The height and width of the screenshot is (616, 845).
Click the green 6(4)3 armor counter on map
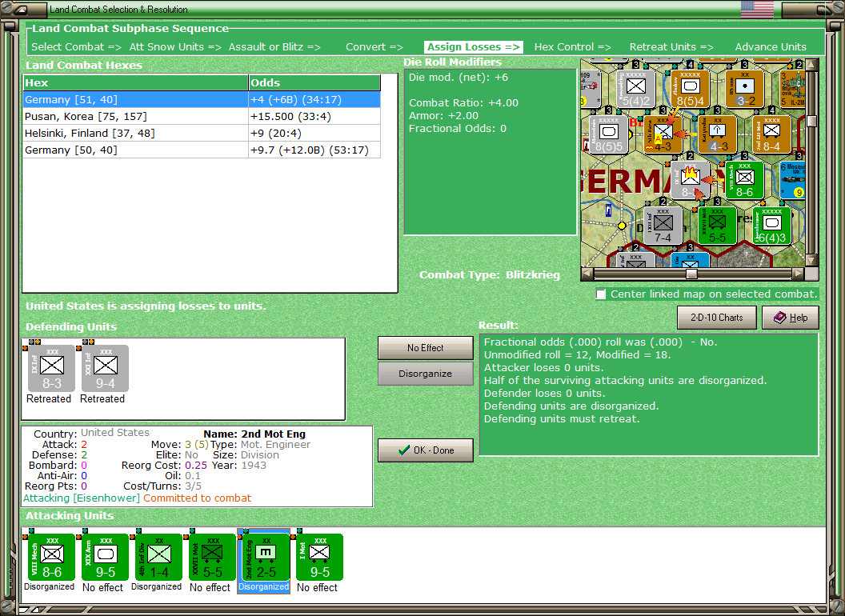pyautogui.click(x=771, y=226)
